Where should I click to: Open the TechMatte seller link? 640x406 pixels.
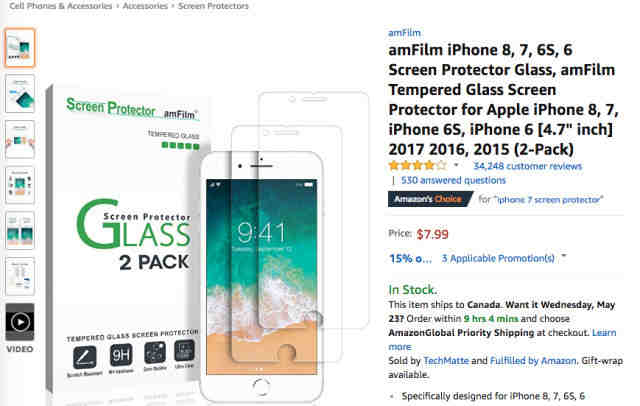446,361
